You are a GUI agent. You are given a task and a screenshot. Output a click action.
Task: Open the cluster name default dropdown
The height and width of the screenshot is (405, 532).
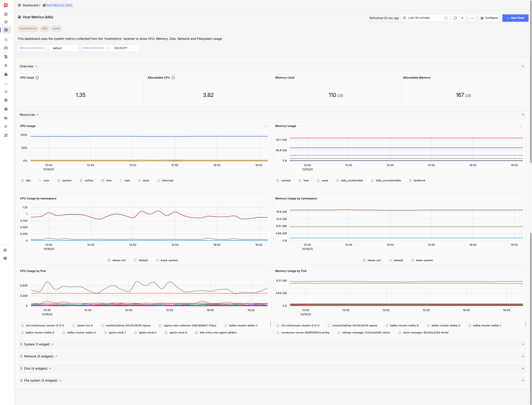[63, 48]
